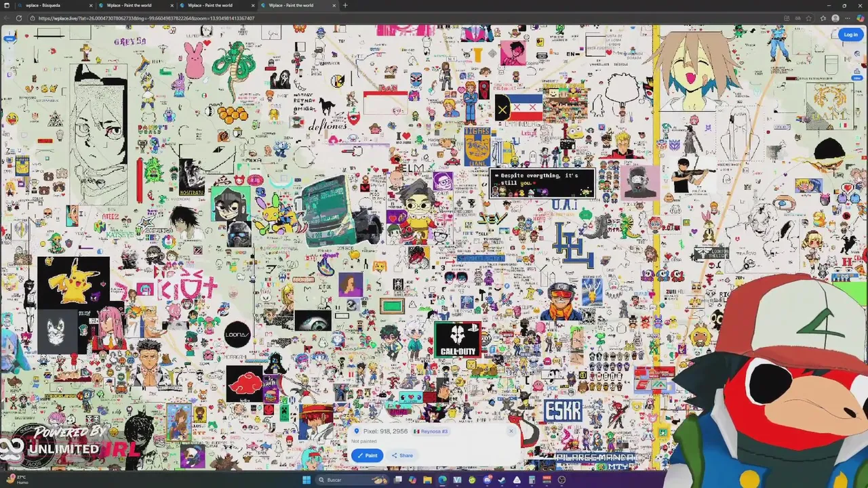Open Task View from taskbar
868x488 pixels.
(x=398, y=480)
